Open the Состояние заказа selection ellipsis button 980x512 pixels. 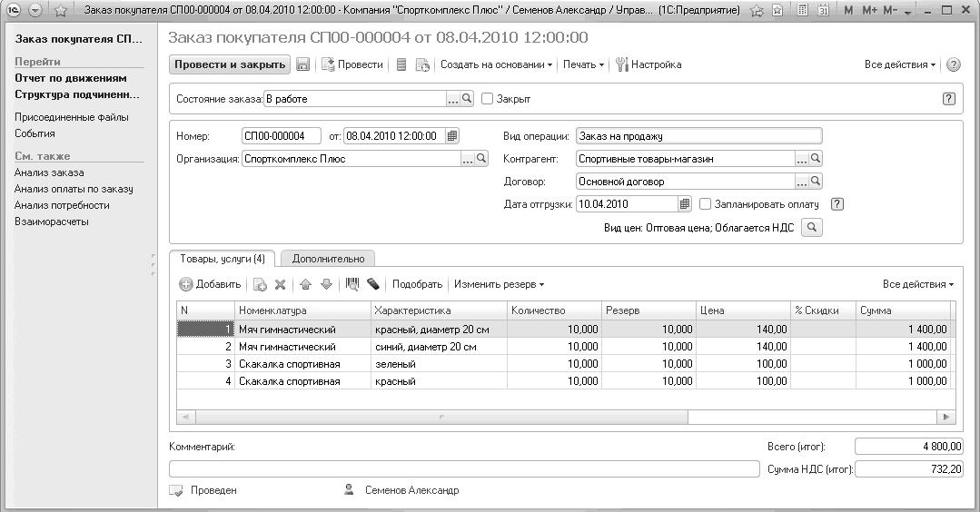453,99
